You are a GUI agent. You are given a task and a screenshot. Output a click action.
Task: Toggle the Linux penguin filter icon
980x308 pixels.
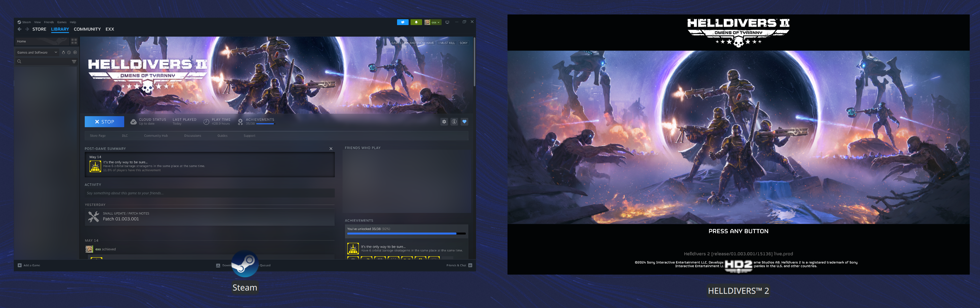(63, 52)
